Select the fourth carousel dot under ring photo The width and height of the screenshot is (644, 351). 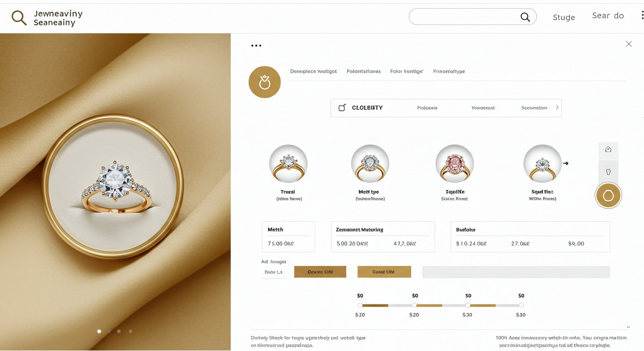130,331
